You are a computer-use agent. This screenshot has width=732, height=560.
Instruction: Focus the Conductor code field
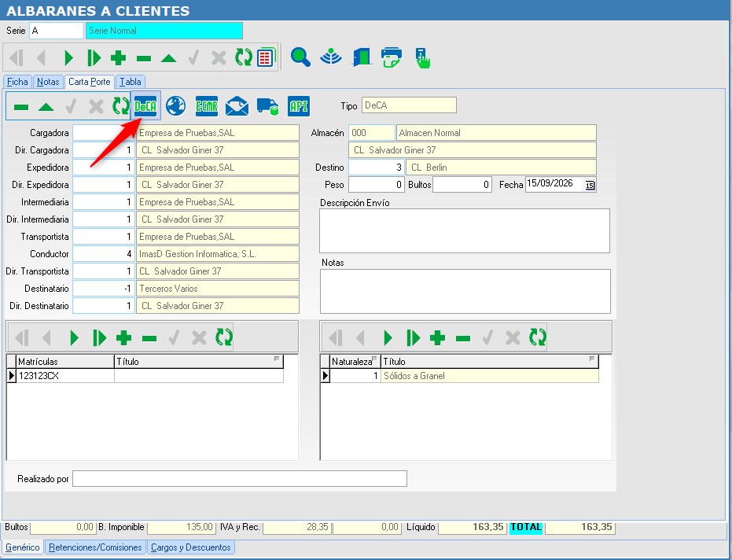(104, 254)
